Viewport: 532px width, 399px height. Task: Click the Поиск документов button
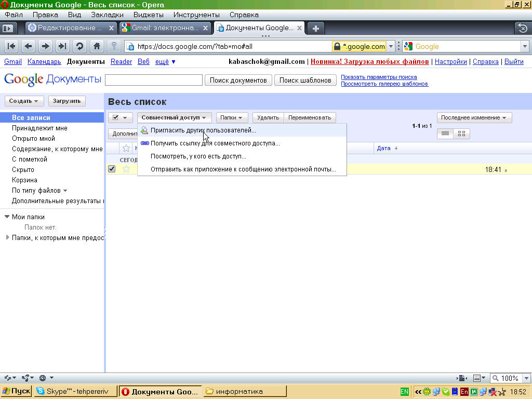[238, 81]
